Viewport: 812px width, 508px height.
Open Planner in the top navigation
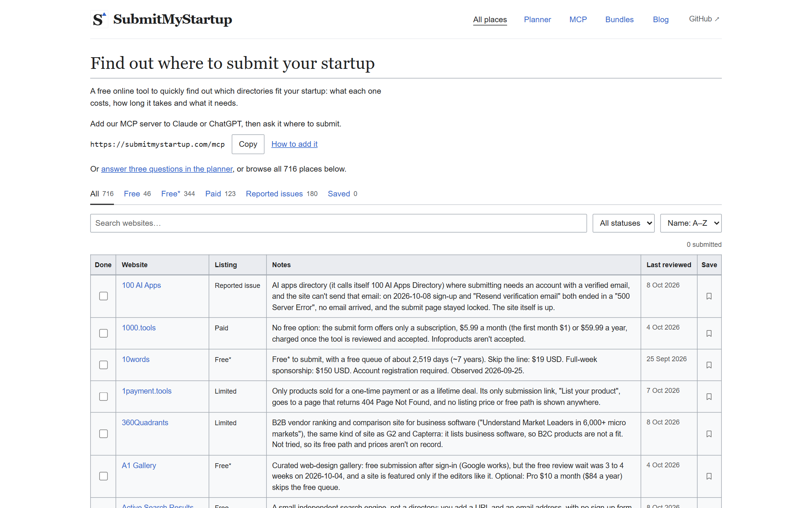[538, 20]
